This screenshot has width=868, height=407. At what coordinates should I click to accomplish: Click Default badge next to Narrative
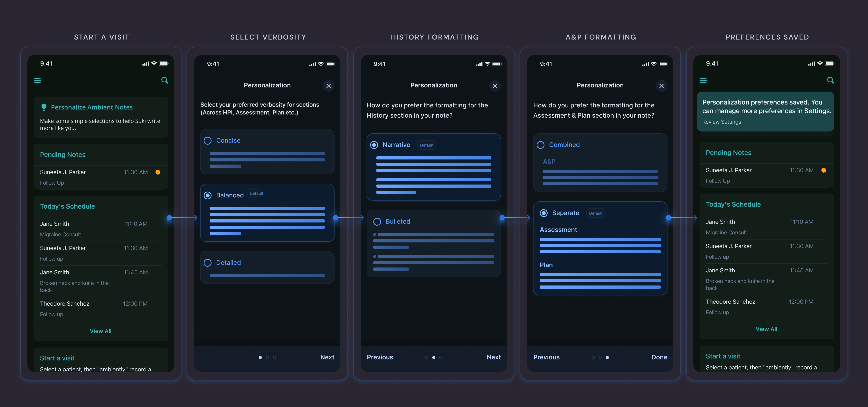point(427,145)
